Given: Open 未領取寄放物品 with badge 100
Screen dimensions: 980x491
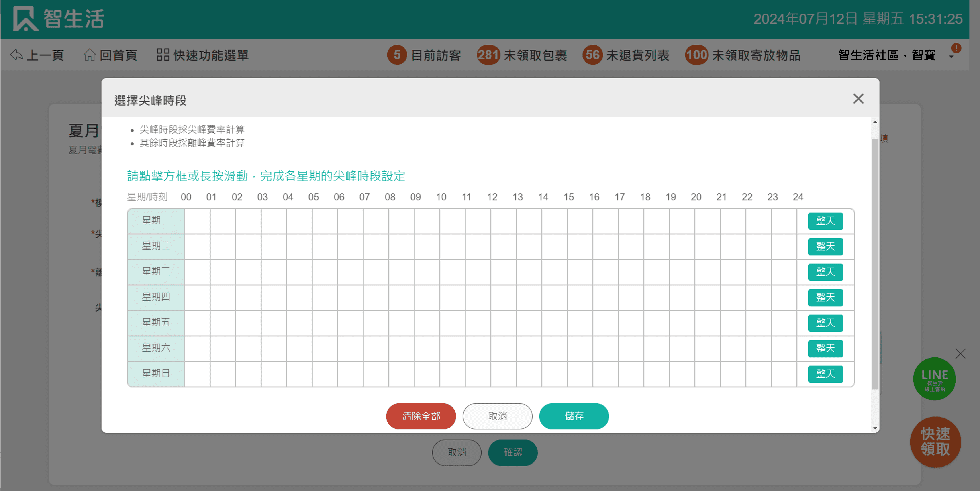Looking at the screenshot, I should [x=743, y=55].
